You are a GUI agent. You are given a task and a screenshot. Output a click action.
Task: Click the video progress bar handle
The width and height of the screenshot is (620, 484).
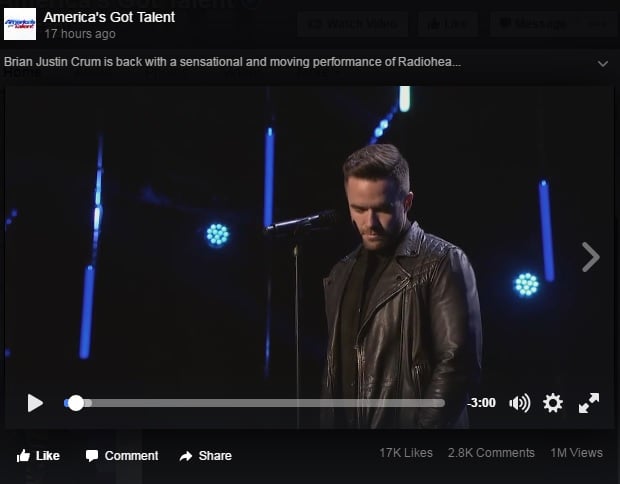click(76, 403)
